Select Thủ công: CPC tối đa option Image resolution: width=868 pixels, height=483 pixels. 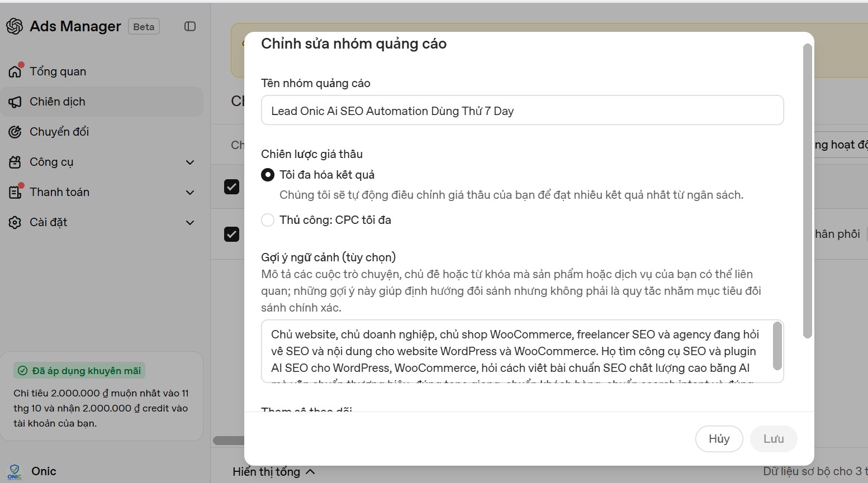(268, 220)
